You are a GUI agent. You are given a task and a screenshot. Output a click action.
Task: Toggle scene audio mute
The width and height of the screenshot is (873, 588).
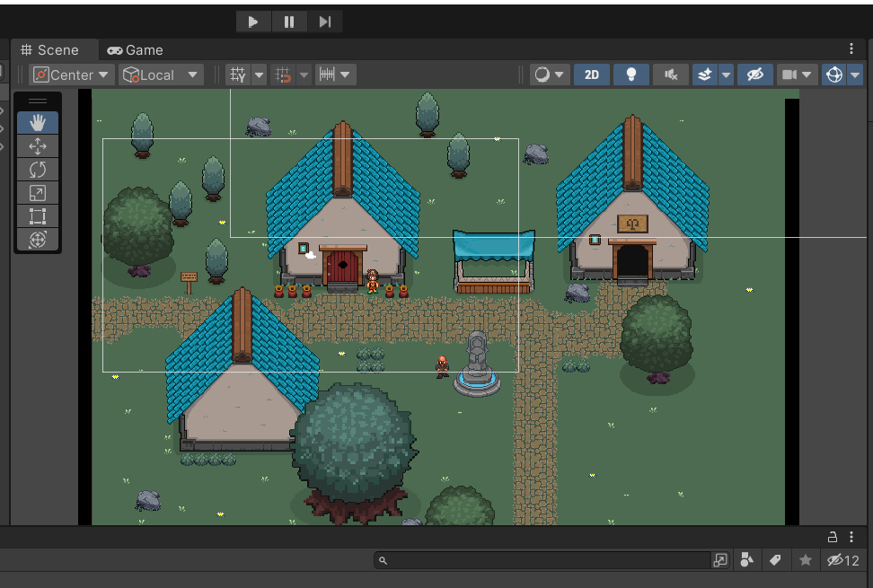coord(671,75)
